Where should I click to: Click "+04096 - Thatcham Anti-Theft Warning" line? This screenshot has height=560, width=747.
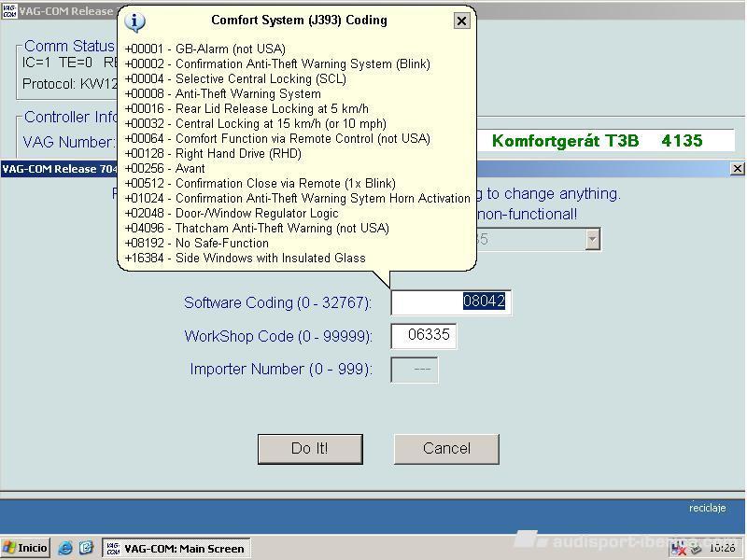pyautogui.click(x=257, y=228)
